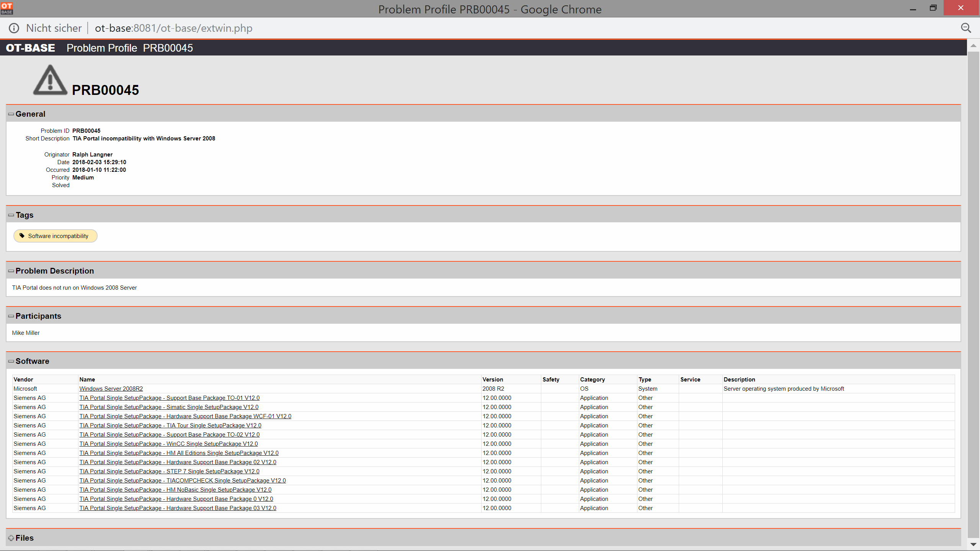The image size is (980, 551).
Task: Open Support Base Package TO-02 V12.0 link
Action: point(169,435)
